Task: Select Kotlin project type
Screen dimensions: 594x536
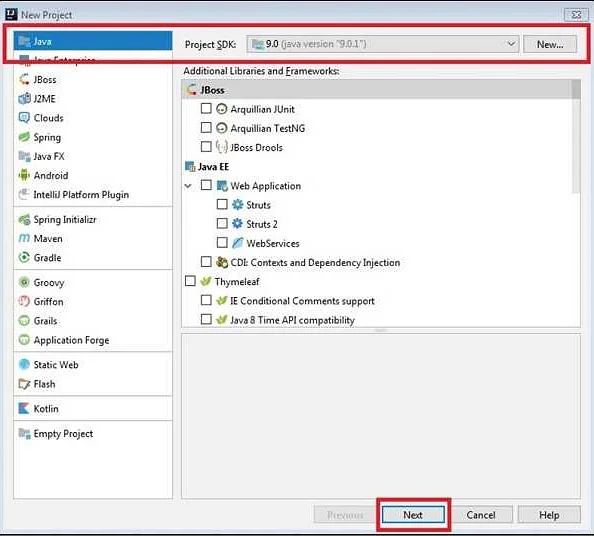Action: click(x=93, y=408)
